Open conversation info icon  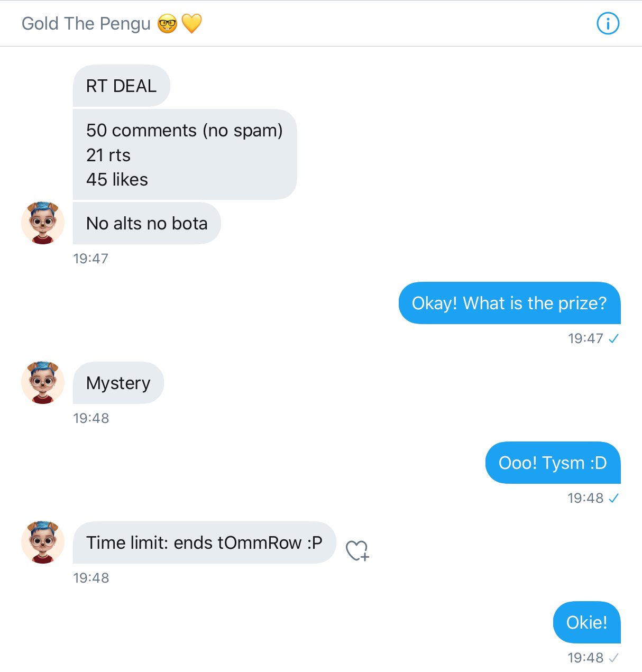(x=608, y=24)
